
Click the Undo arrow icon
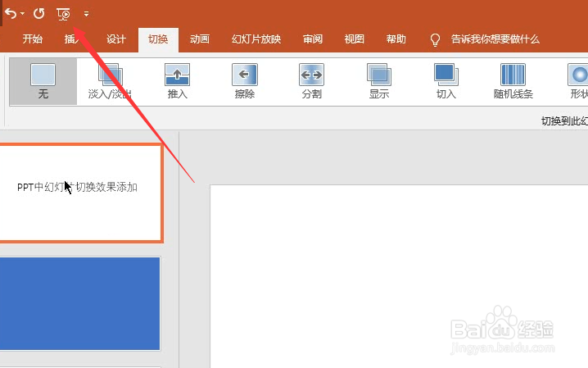pyautogui.click(x=11, y=14)
